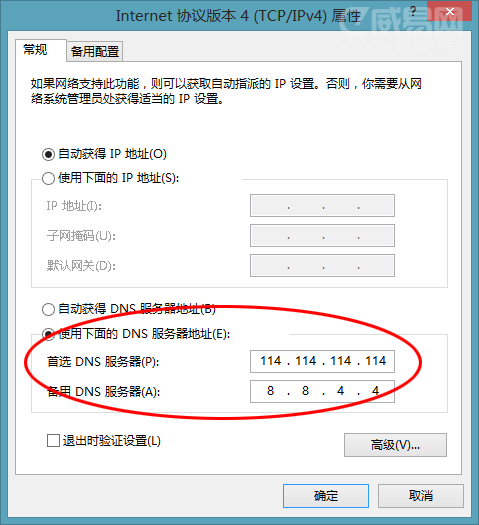The width and height of the screenshot is (479, 525).
Task: Select 自动获得 DNS 服务器地址 radio button
Action: 48,309
